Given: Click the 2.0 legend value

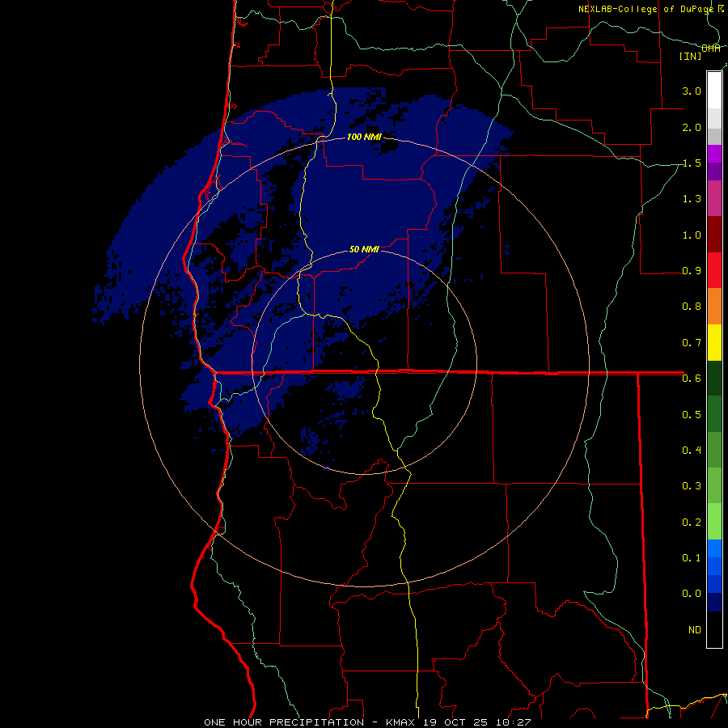Looking at the screenshot, I should (692, 127).
